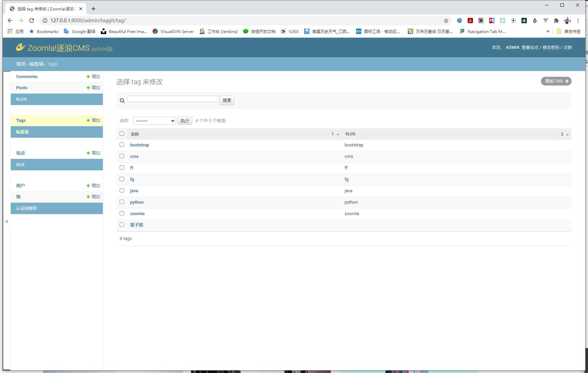Add a new Post with plus
This screenshot has width=588, height=373.
pyautogui.click(x=93, y=88)
